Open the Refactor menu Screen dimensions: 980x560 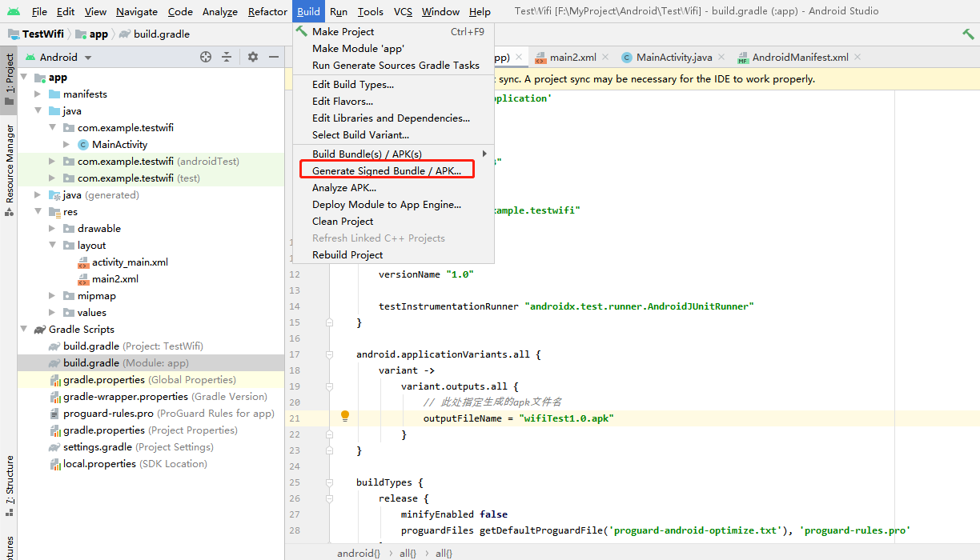click(267, 11)
